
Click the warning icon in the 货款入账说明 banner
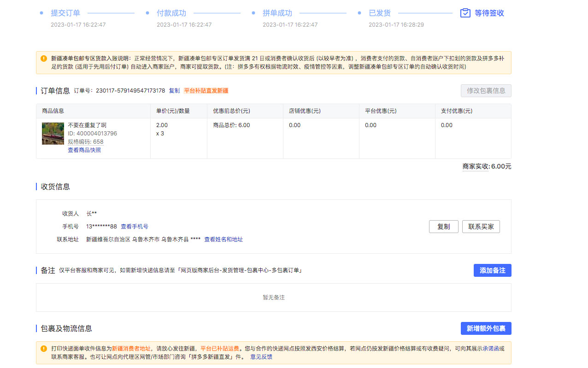43,58
